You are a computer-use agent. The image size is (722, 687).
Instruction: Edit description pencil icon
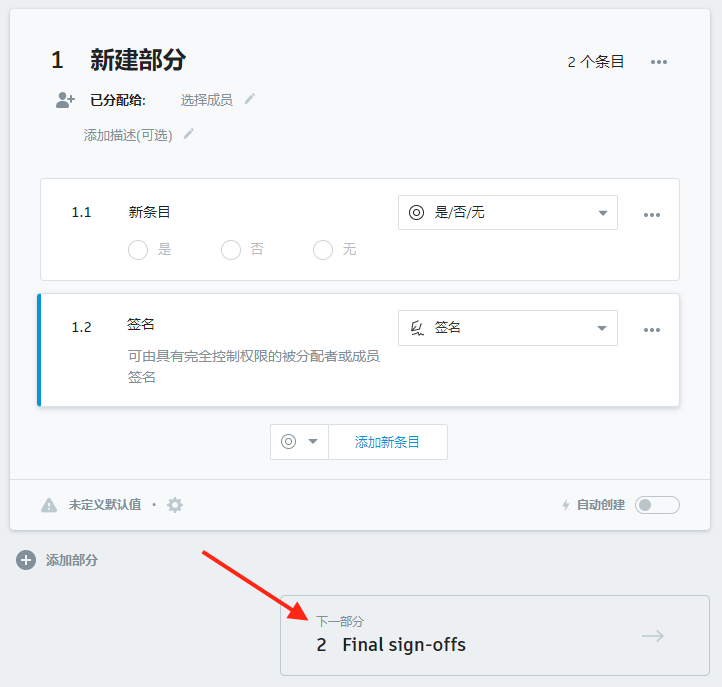tap(189, 134)
